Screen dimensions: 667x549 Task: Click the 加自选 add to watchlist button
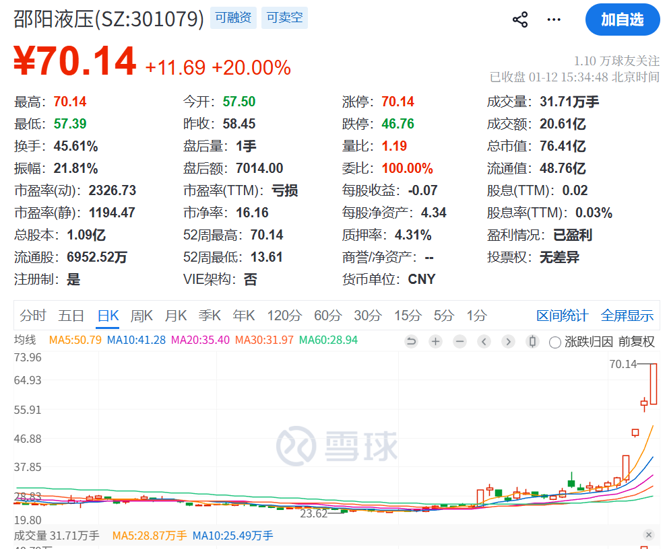621,19
